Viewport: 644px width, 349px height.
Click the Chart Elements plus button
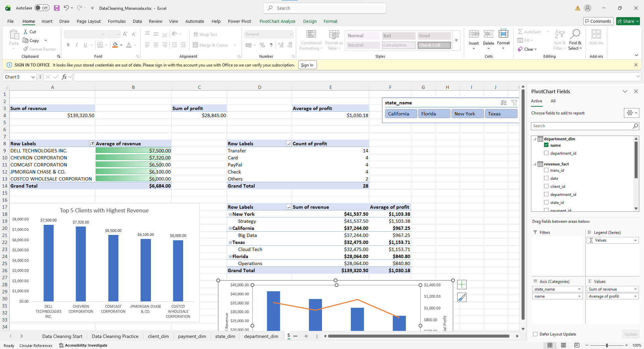462,285
